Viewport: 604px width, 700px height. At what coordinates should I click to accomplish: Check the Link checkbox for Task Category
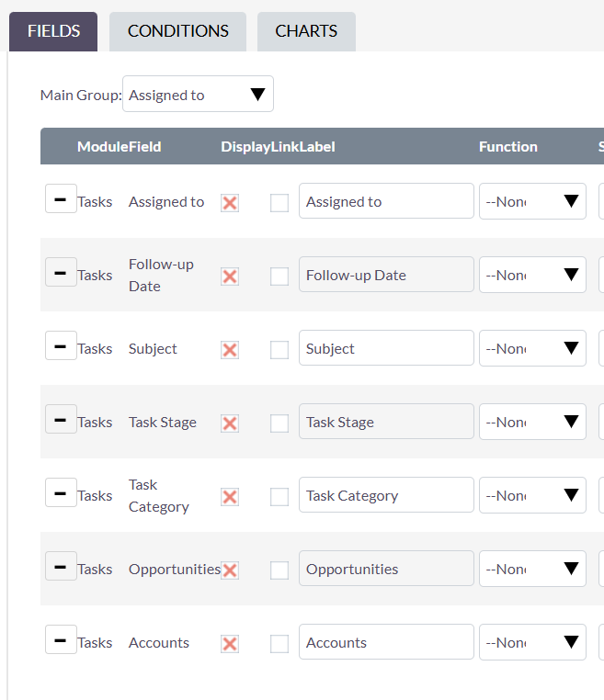(x=279, y=497)
